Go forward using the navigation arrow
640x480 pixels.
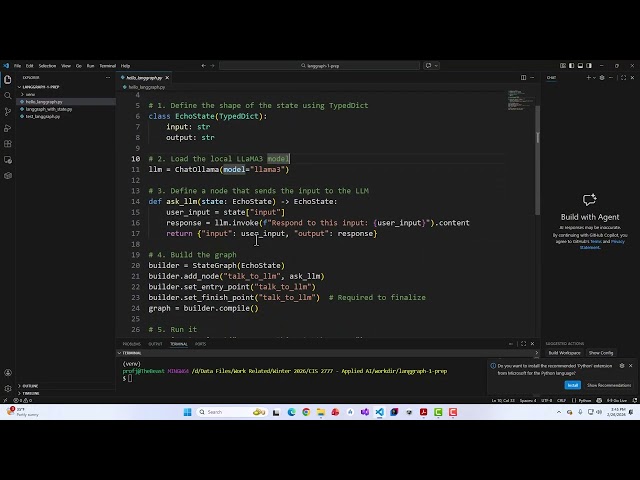point(212,66)
